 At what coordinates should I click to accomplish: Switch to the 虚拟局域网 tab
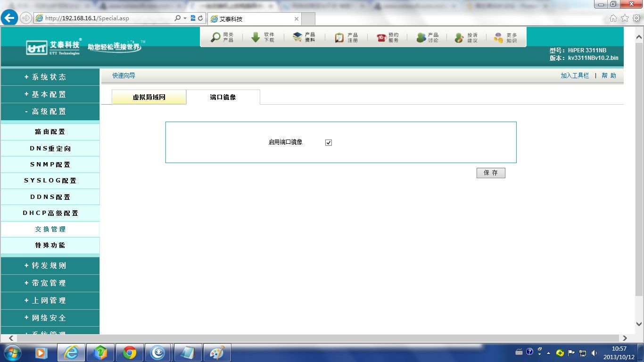pyautogui.click(x=149, y=97)
